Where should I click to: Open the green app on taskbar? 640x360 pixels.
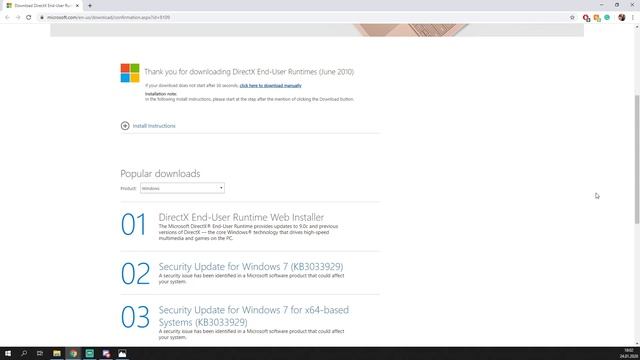[90, 353]
